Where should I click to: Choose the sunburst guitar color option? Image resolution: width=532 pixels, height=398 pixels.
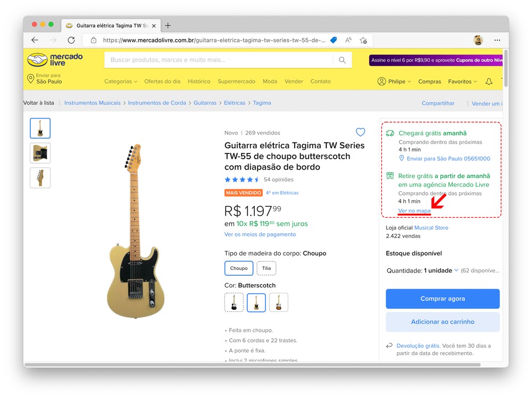coord(278,302)
